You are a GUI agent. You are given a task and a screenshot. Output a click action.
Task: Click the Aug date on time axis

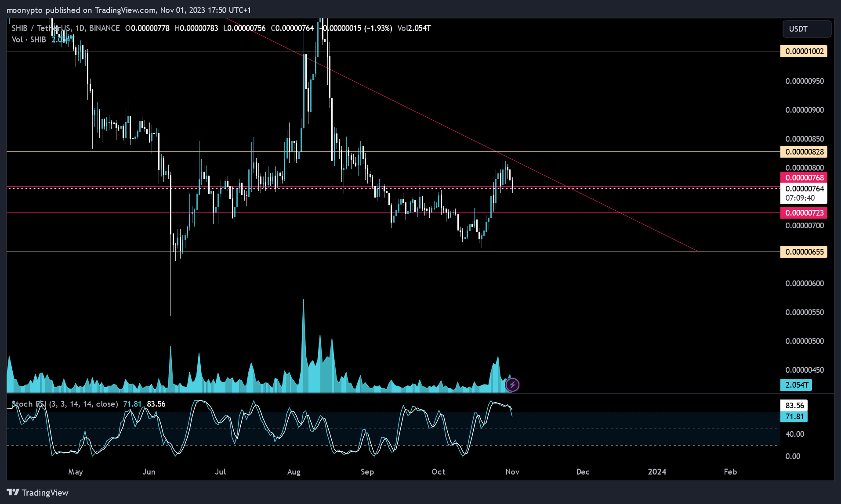tap(294, 472)
